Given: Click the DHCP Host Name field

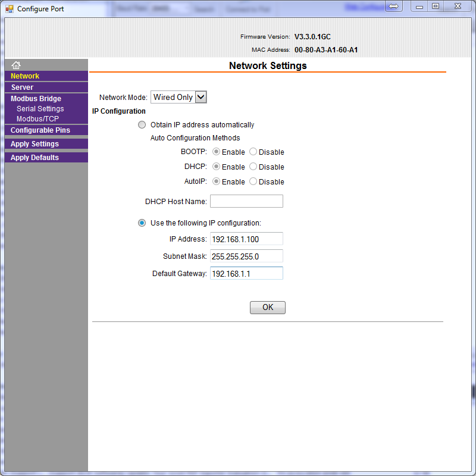Looking at the screenshot, I should pos(246,201).
